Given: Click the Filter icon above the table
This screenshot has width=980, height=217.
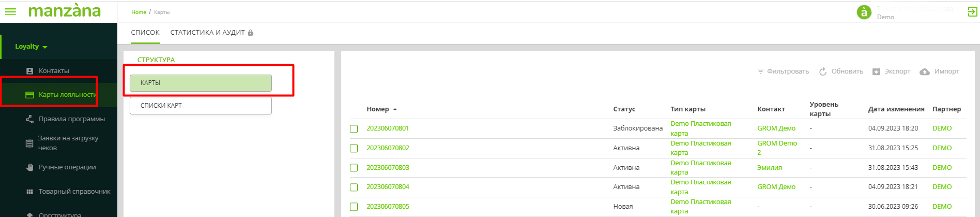Looking at the screenshot, I should point(760,71).
